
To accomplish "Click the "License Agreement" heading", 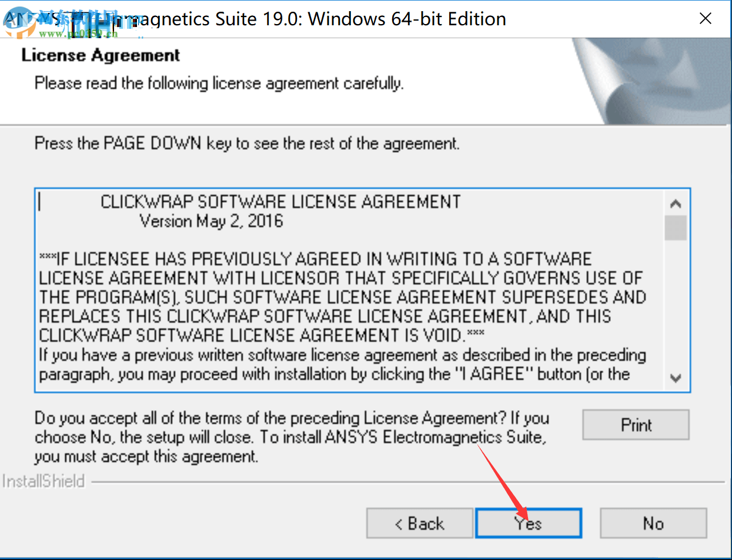I will [x=101, y=55].
